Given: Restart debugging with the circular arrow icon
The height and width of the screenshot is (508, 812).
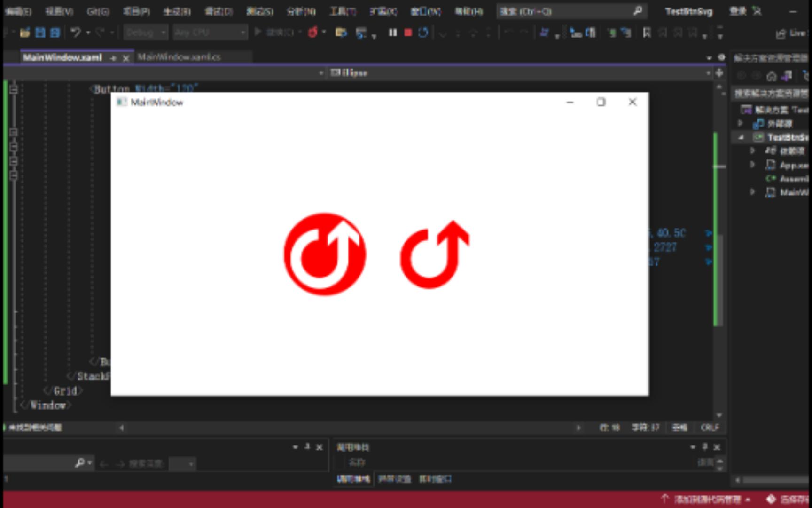Looking at the screenshot, I should pyautogui.click(x=423, y=32).
